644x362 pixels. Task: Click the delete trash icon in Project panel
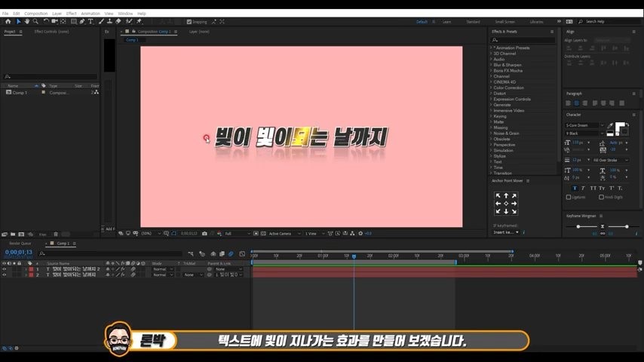click(x=56, y=235)
